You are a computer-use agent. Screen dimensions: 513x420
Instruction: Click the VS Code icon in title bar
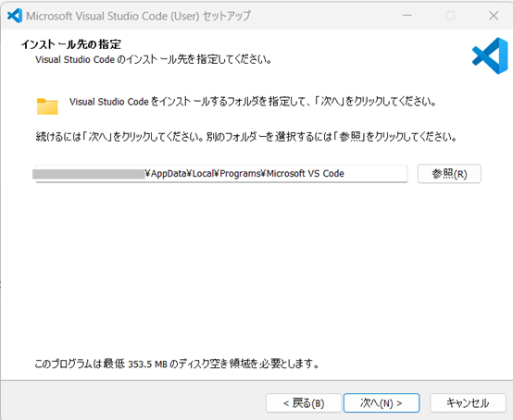tap(15, 16)
